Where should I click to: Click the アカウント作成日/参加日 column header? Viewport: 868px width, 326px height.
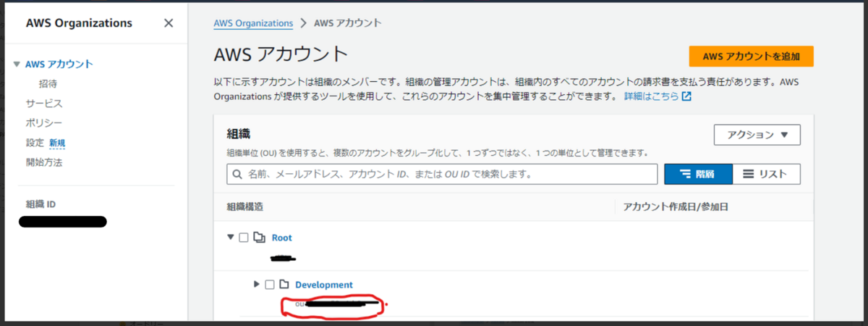click(675, 207)
